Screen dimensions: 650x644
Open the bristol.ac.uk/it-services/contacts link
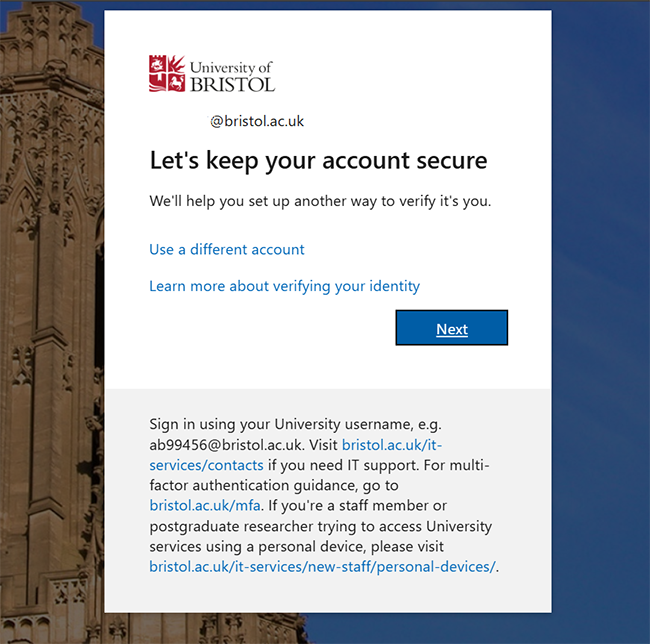[x=206, y=465]
